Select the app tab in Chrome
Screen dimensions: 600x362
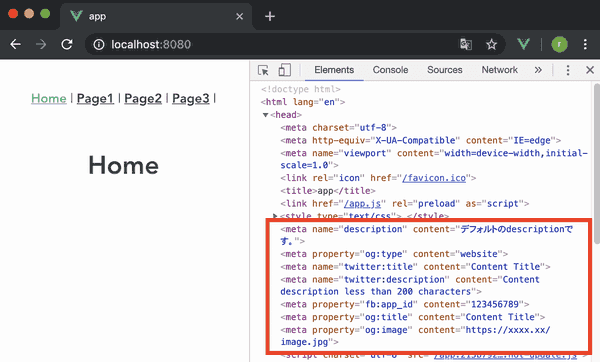pyautogui.click(x=156, y=16)
